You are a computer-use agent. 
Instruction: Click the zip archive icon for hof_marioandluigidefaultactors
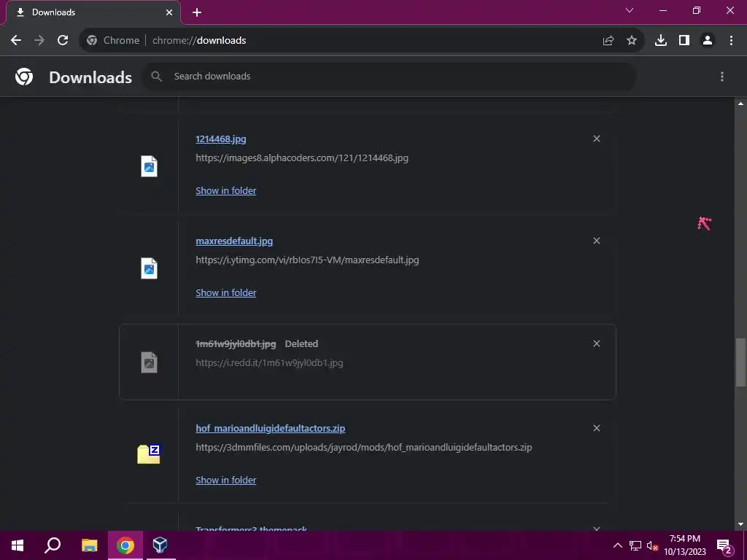coord(149,454)
